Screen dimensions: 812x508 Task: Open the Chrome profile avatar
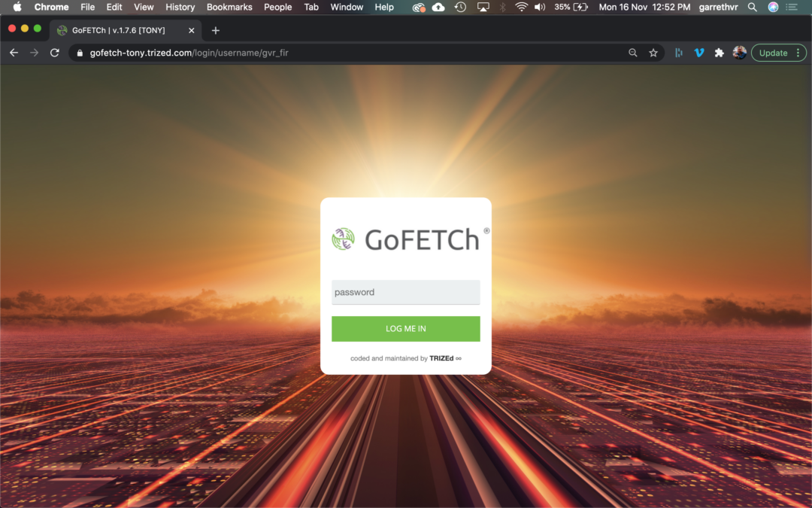click(740, 53)
